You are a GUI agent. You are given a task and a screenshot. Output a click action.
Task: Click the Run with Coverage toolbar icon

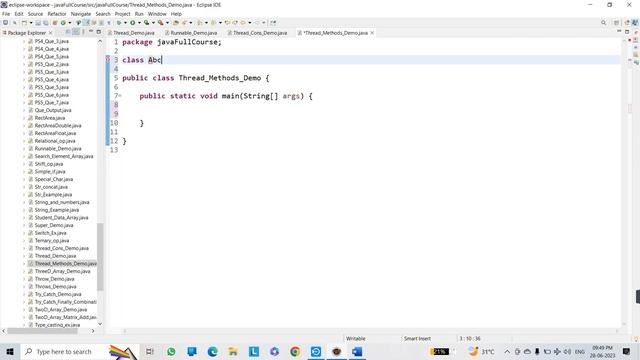tap(146, 23)
